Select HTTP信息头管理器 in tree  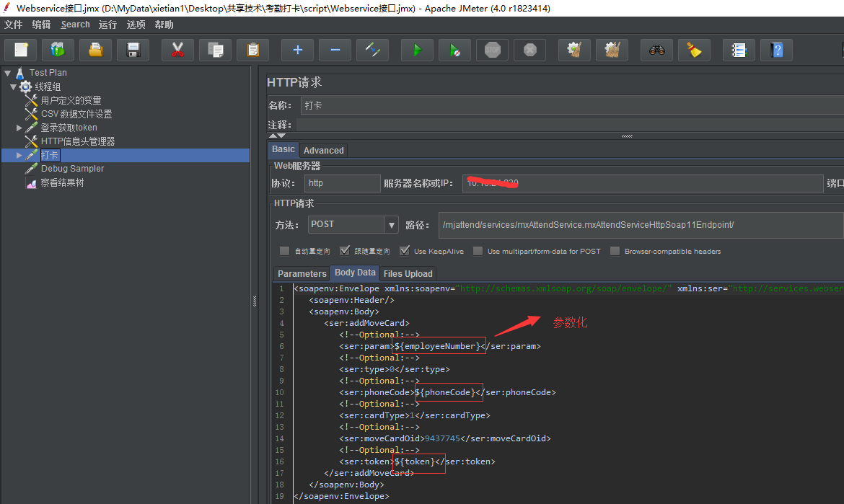(x=78, y=141)
